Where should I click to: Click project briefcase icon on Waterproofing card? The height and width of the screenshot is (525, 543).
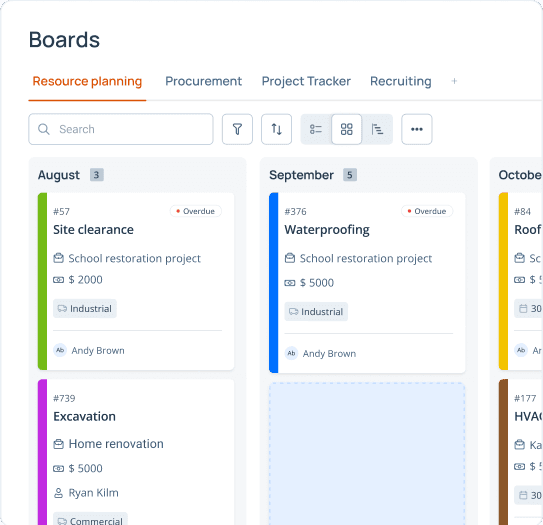click(290, 258)
